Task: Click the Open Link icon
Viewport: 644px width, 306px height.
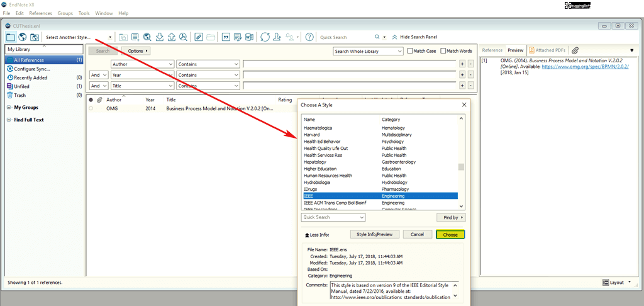Action: tap(199, 37)
